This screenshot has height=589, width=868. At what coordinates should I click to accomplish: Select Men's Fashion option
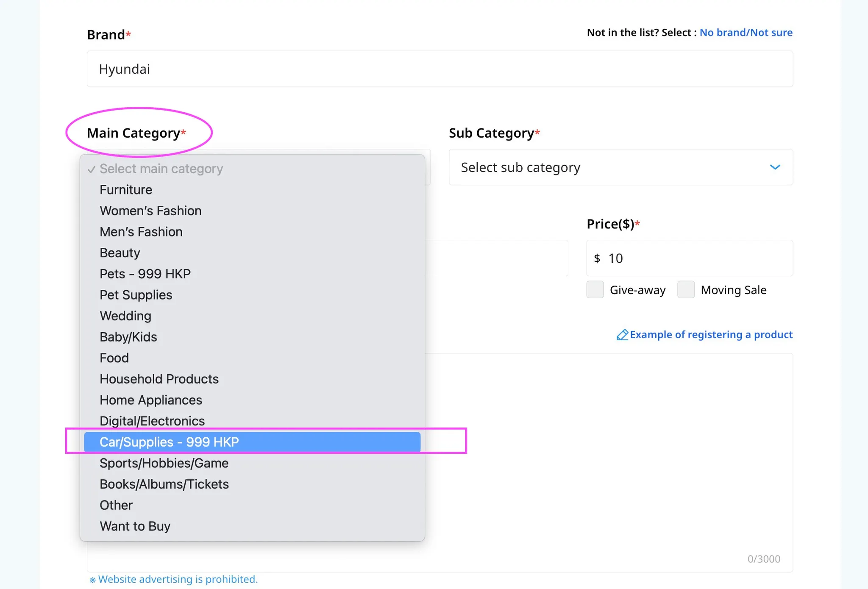[x=141, y=232]
